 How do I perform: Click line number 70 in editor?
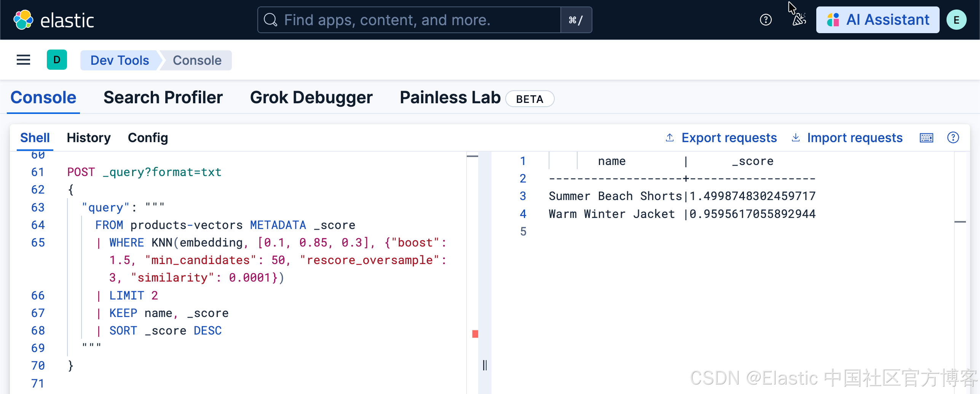point(38,366)
